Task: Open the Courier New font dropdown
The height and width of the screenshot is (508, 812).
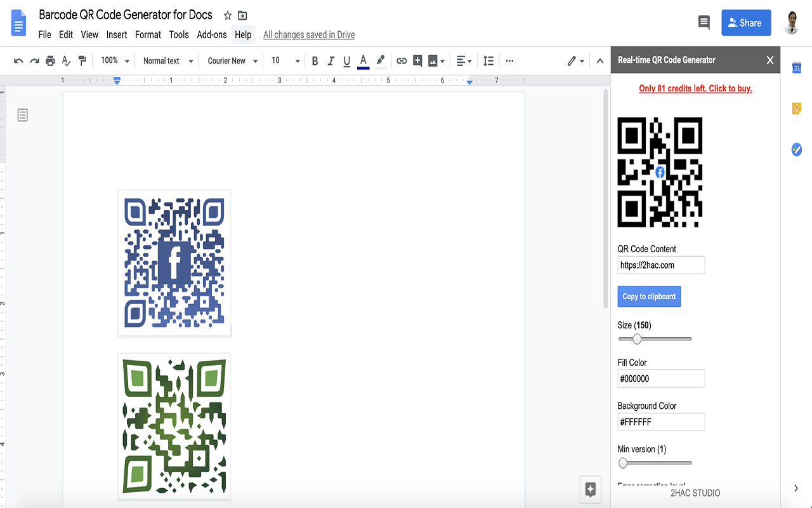Action: click(232, 61)
